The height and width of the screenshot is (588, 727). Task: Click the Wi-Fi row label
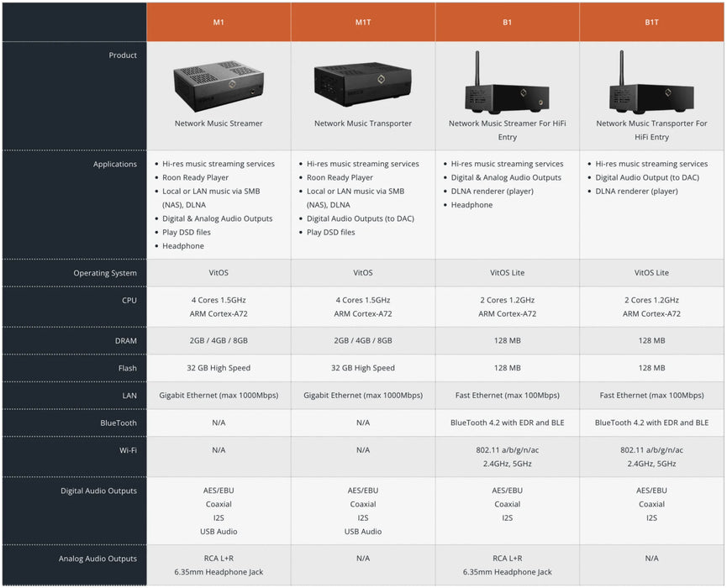(x=127, y=450)
